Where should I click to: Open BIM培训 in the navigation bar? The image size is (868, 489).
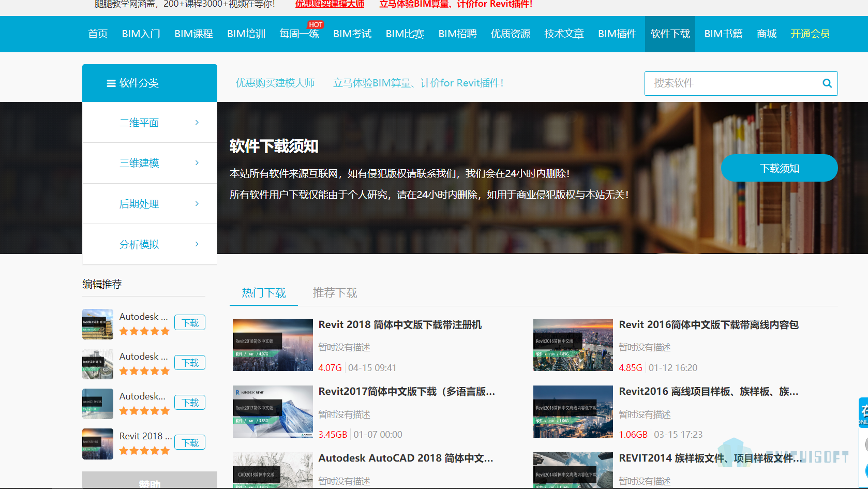click(246, 34)
